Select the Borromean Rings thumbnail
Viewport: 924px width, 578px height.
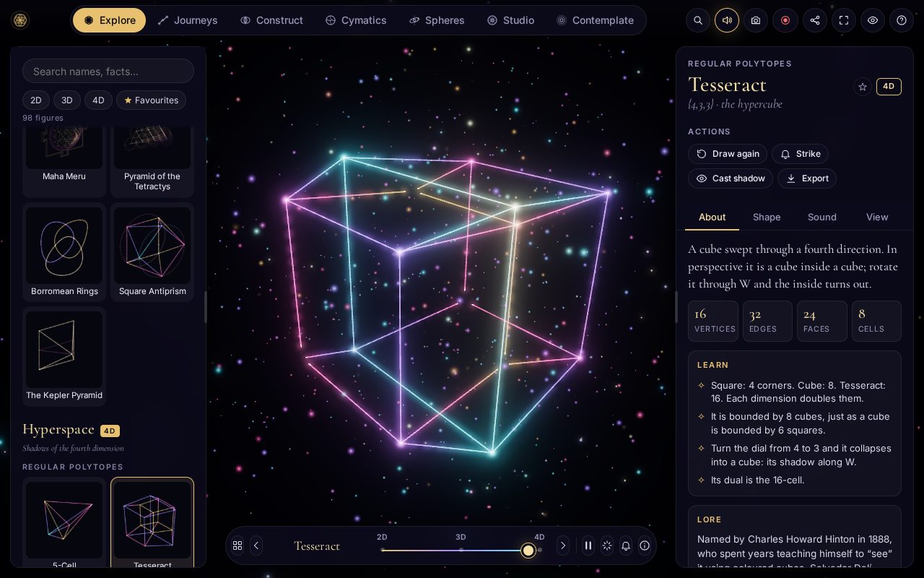click(64, 252)
